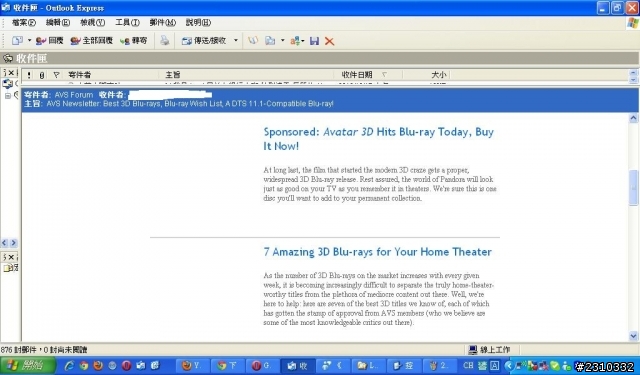Open the 工具(T) menu

point(127,22)
